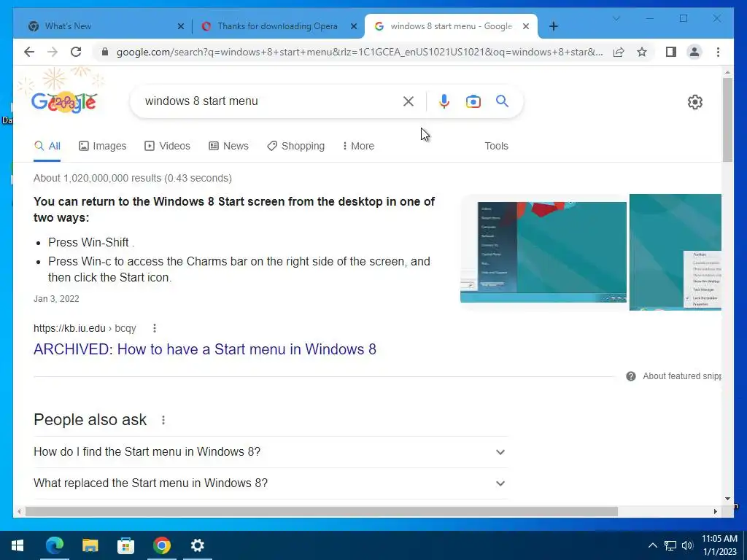Switch to News results

pyautogui.click(x=228, y=146)
